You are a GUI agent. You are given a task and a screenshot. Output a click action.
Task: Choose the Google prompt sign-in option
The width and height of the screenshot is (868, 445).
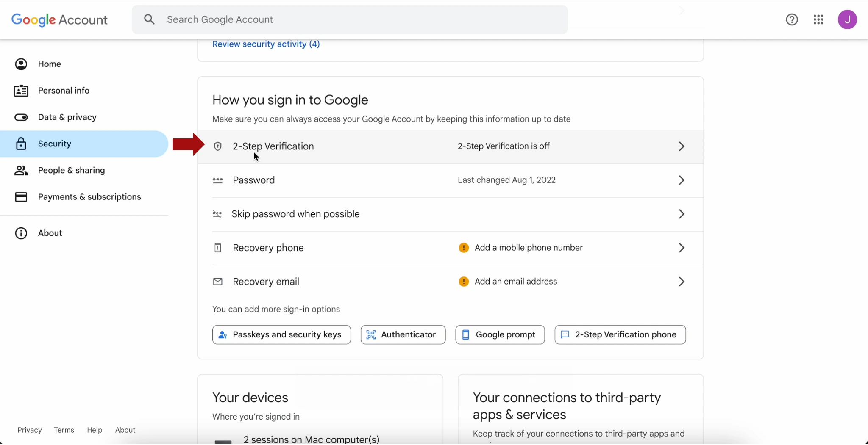[500, 334]
